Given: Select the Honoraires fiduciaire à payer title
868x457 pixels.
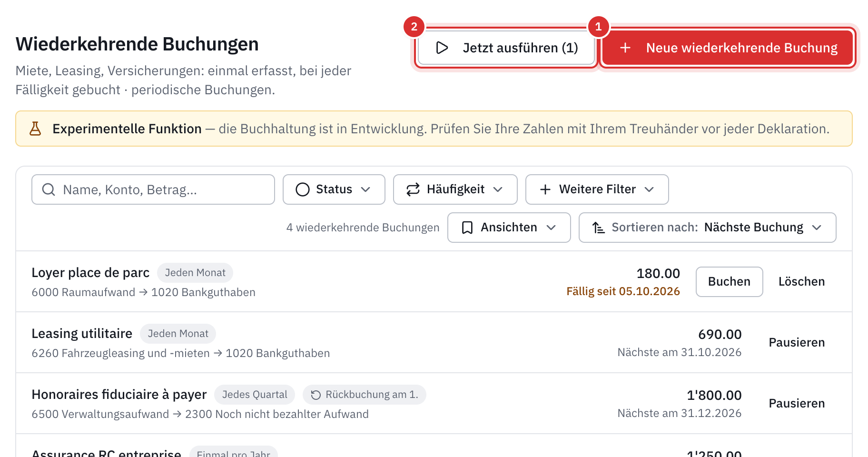Looking at the screenshot, I should [119, 395].
